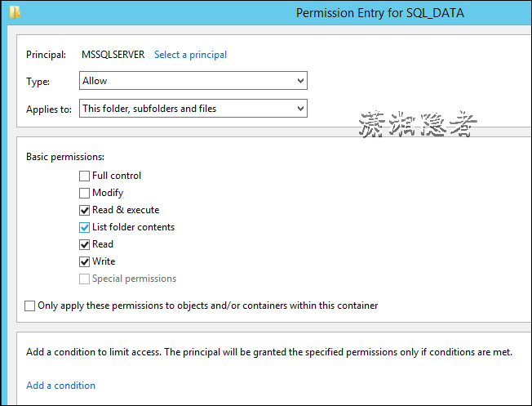This screenshot has width=532, height=406.
Task: Click the Full control label text
Action: click(117, 176)
